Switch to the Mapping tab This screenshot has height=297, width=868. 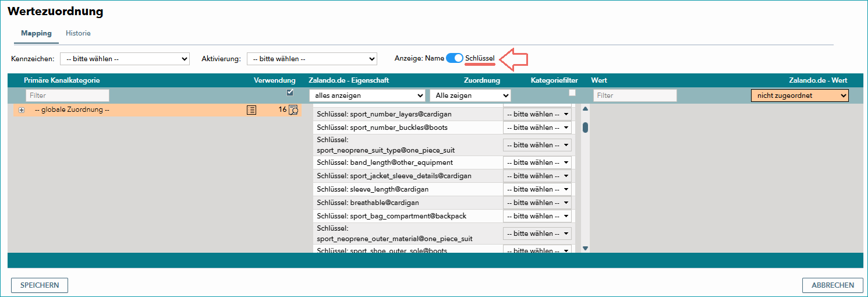(36, 33)
